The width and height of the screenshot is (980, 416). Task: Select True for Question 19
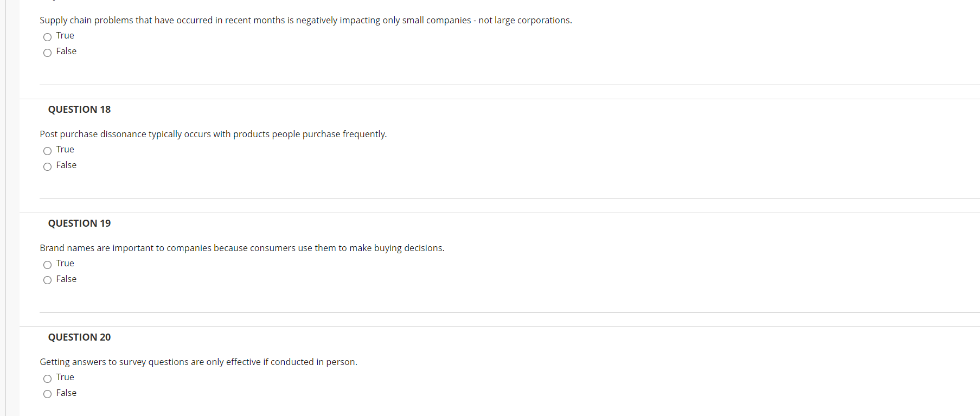47,265
